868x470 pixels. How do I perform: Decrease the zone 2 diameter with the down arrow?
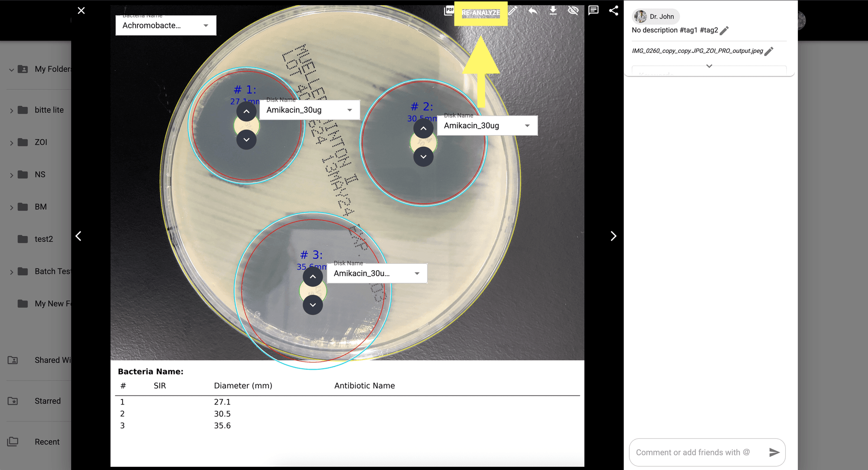(x=423, y=157)
